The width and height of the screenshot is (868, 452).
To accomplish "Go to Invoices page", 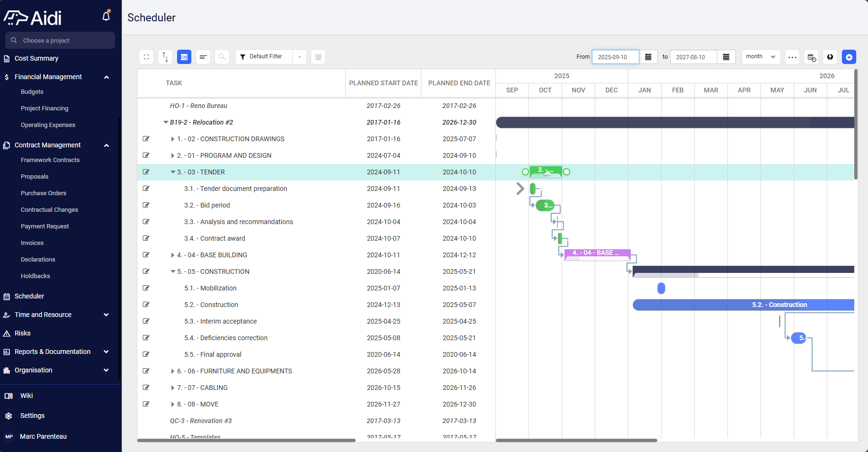I will click(32, 243).
